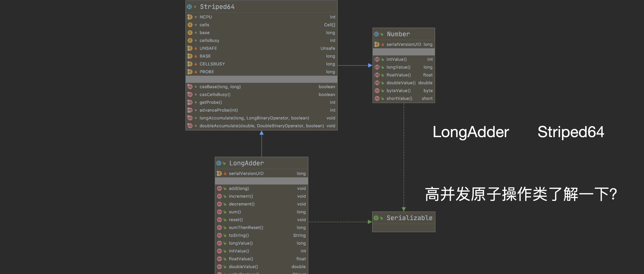Click the Striped64 class title

point(217,7)
